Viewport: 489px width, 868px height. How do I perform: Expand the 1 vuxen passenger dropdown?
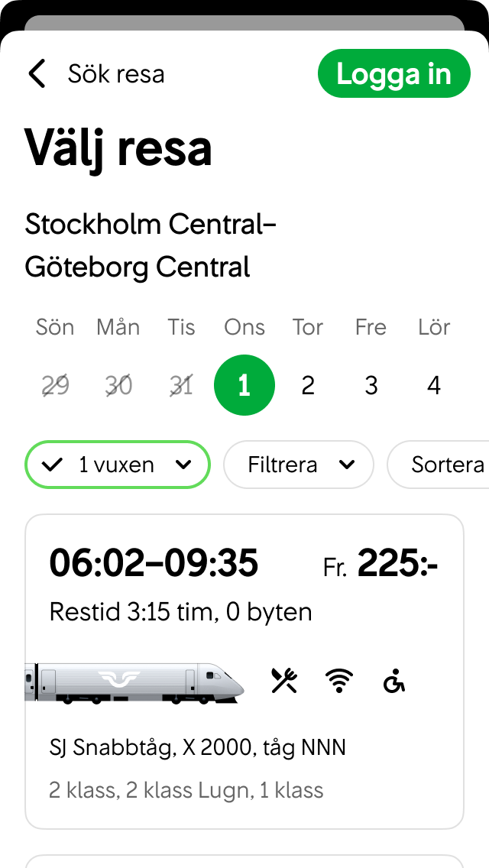[x=183, y=464]
